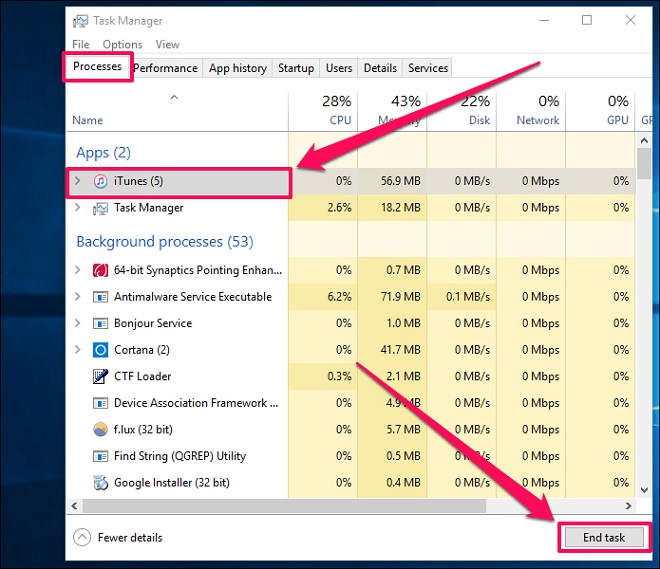
Task: Switch to the Processes tab
Action: point(97,66)
